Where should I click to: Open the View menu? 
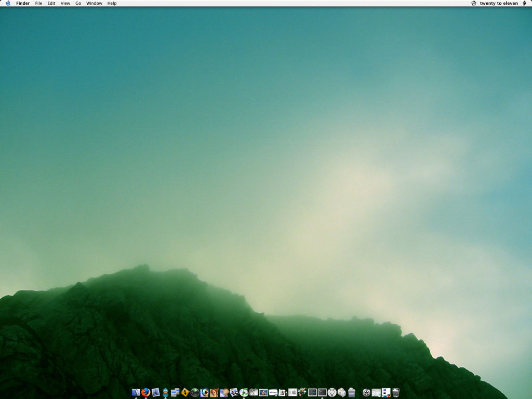(x=65, y=4)
